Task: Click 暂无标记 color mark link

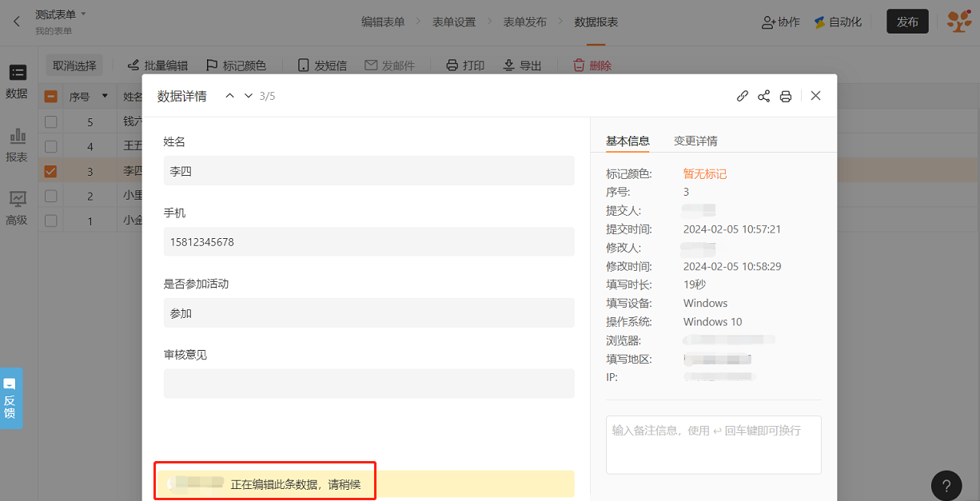Action: click(x=705, y=173)
